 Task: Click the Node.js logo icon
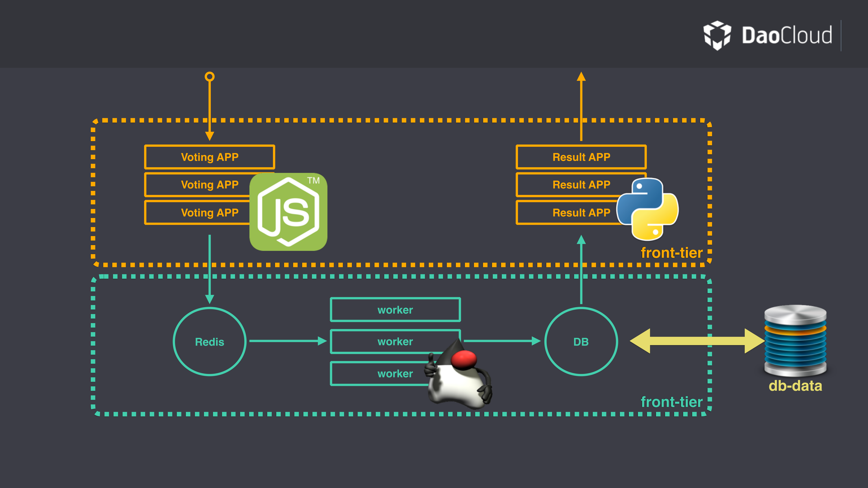(x=288, y=212)
